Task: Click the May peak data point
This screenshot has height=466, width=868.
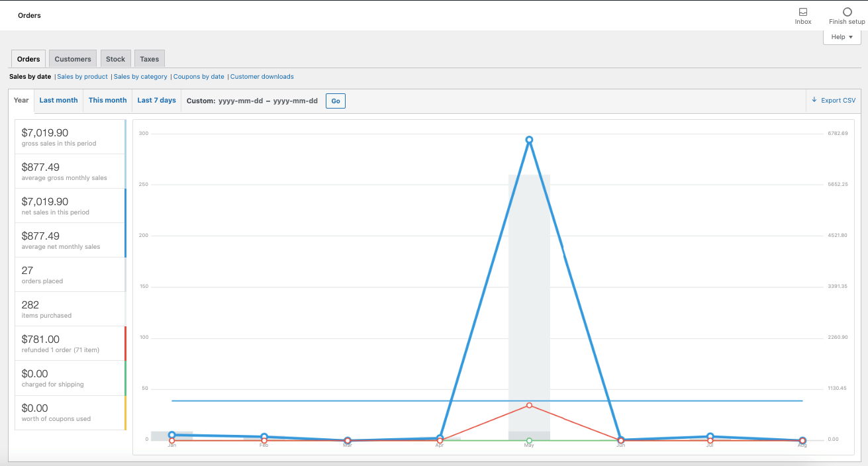Action: 529,140
